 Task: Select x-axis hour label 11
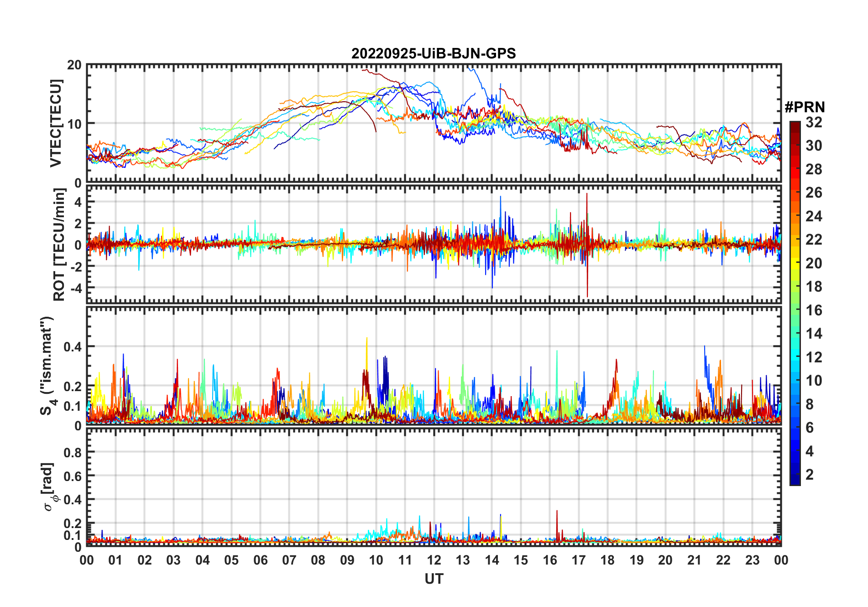pyautogui.click(x=405, y=560)
